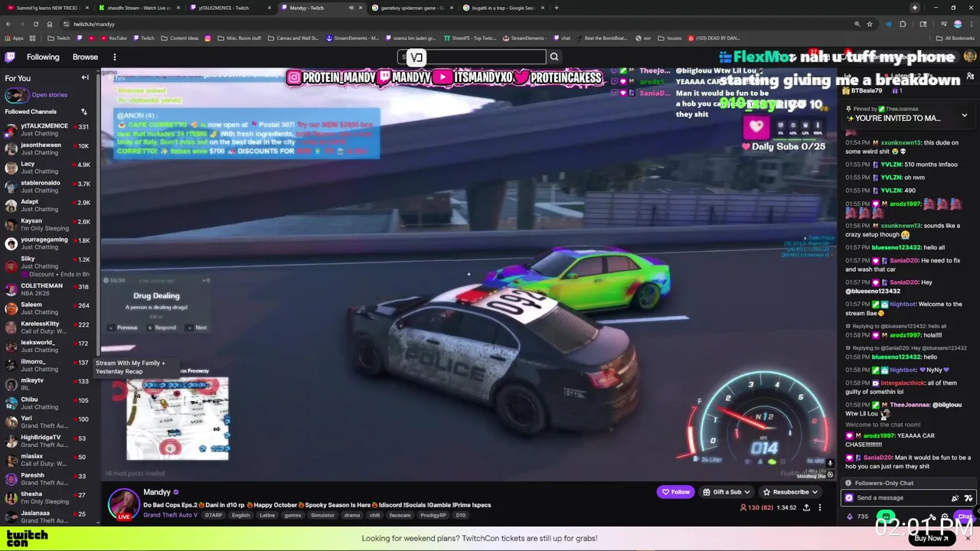Open the stream's three-dot options menu
Viewport: 980px width, 551px height.
(819, 507)
